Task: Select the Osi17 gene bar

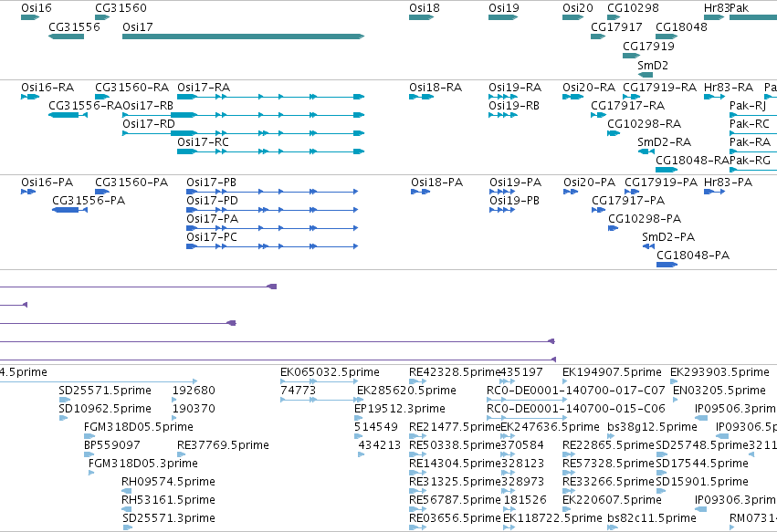Action: [x=243, y=37]
